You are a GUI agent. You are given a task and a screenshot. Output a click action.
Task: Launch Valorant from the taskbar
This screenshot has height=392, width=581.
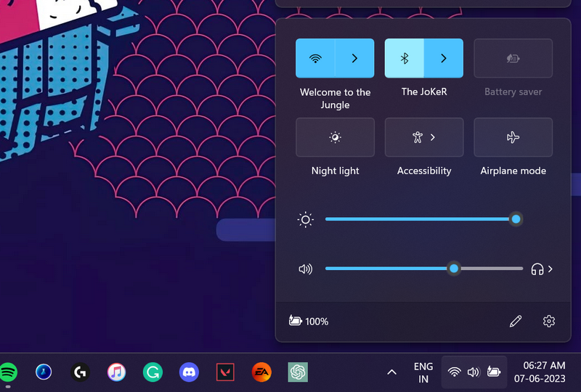tap(225, 372)
